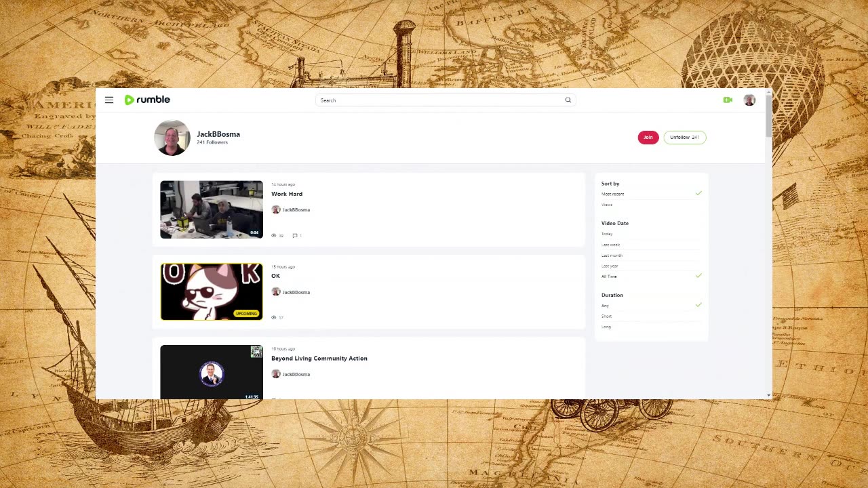Screen dimensions: 868x488
Task: Click the JackBBosma channel name heading
Action: [218, 134]
